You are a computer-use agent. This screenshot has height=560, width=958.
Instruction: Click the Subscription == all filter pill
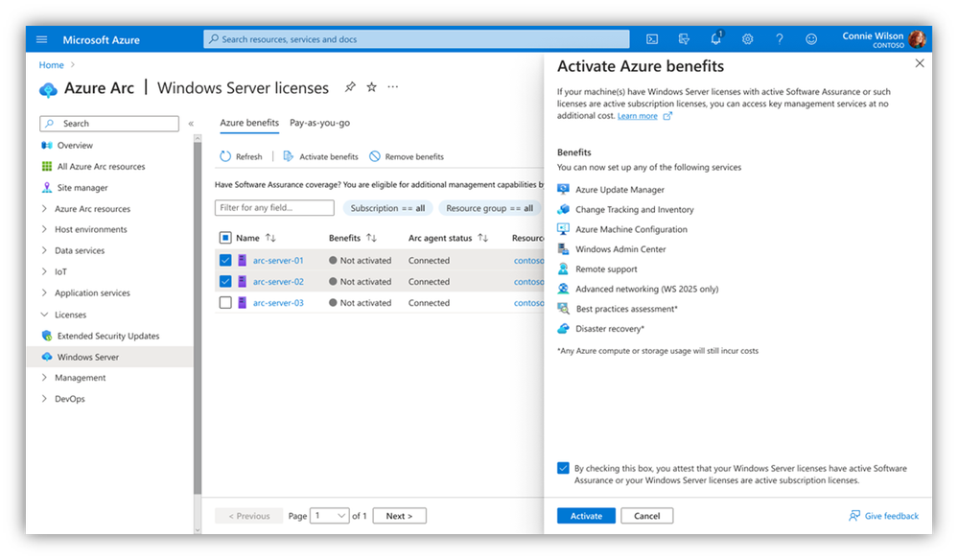pos(388,208)
